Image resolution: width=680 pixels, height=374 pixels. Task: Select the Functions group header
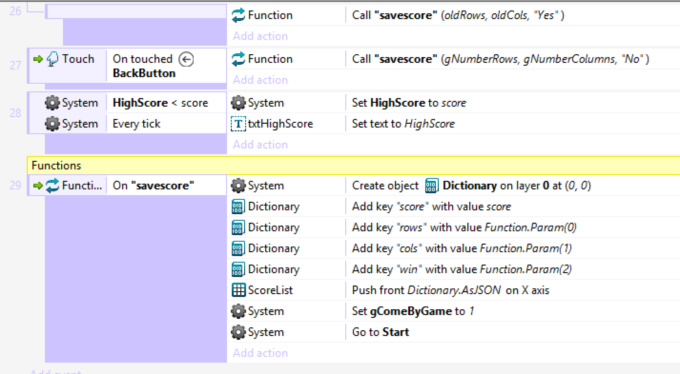(x=353, y=165)
